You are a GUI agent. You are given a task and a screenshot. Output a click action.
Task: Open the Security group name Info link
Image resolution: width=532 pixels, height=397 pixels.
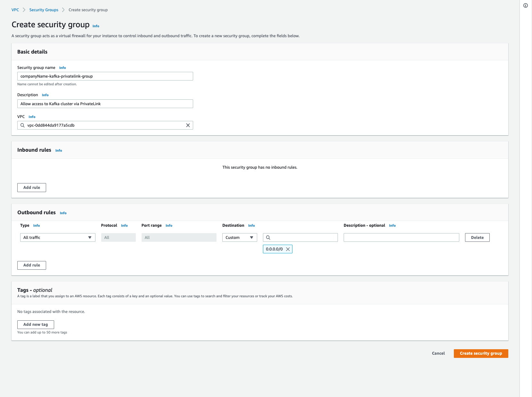(x=62, y=68)
